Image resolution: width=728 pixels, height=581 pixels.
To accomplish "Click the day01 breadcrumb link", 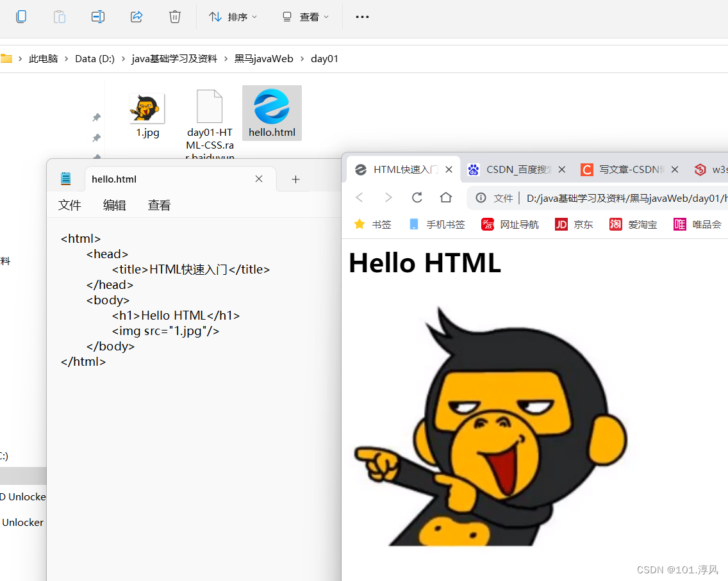I will [324, 58].
